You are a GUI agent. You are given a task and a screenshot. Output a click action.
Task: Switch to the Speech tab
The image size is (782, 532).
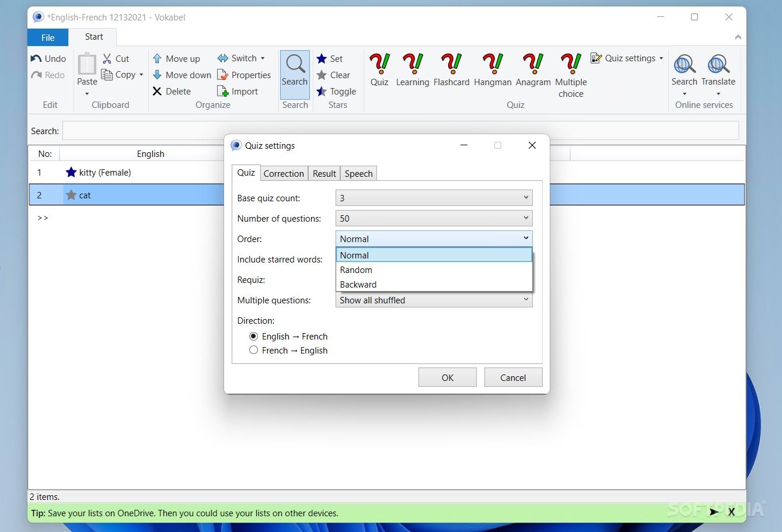click(358, 173)
